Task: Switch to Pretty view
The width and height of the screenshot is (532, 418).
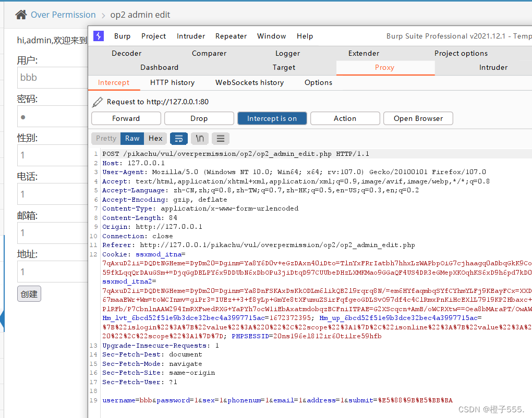Action: click(x=106, y=138)
